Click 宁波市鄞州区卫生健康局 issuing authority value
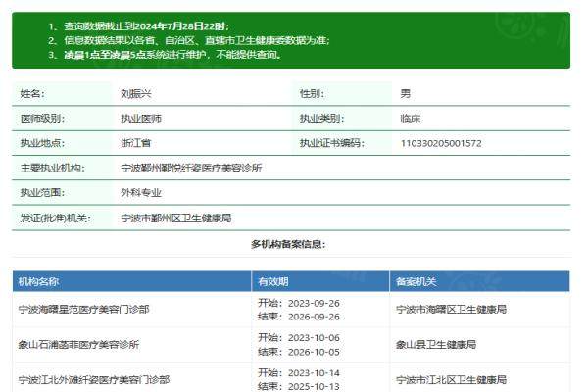 coord(175,218)
